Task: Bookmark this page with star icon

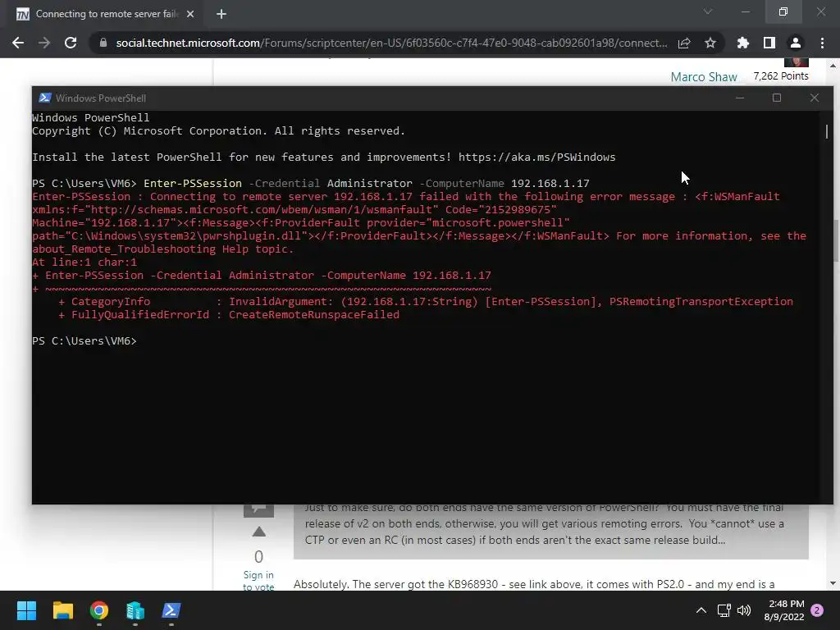Action: click(710, 43)
